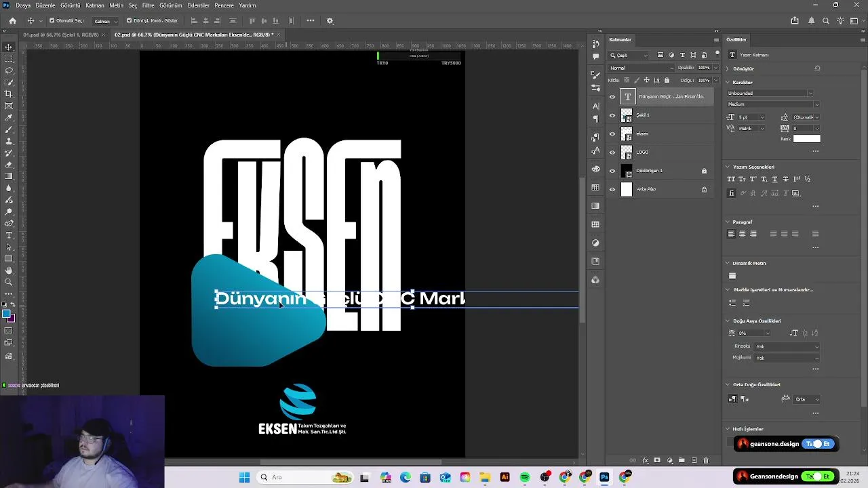Image resolution: width=868 pixels, height=488 pixels.
Task: Lock all for layer (padlock icon)
Action: coord(667,80)
